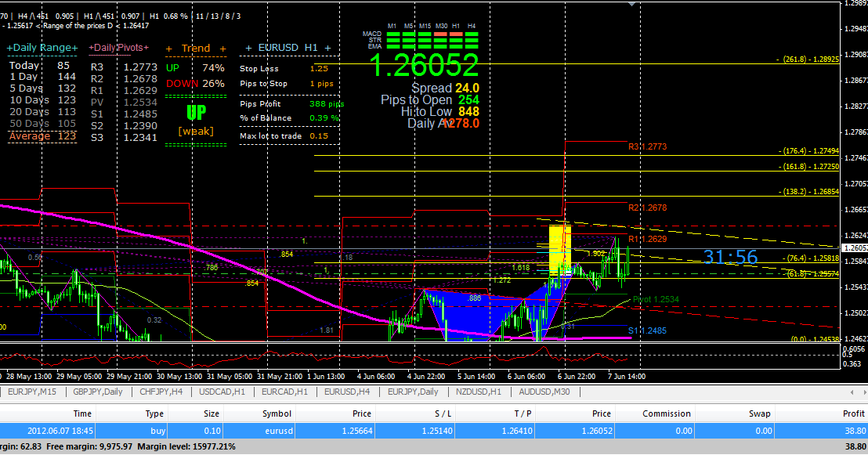Open the USDCAD,H1 chart tab
Viewport: 868px width, 455px height.
tap(222, 392)
